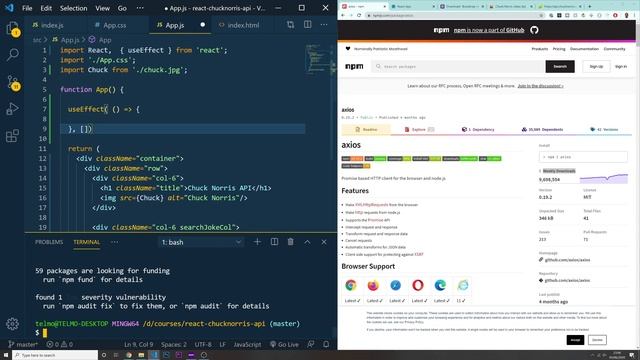Screen dimensions: 640x360
Task: Click Ln 9, Col 9 in status bar
Action: 138,344
